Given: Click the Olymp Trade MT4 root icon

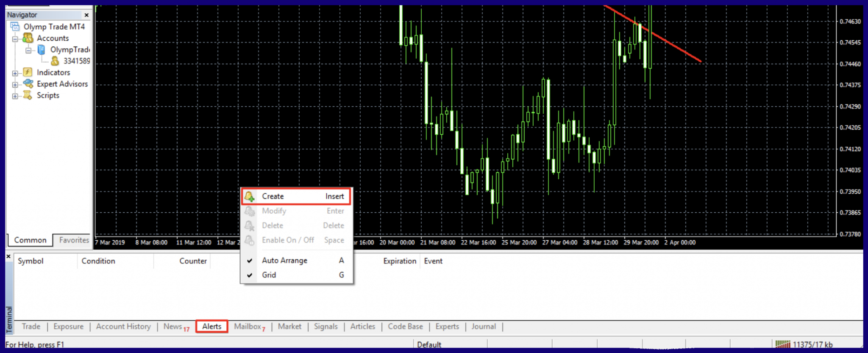Looking at the screenshot, I should point(15,27).
